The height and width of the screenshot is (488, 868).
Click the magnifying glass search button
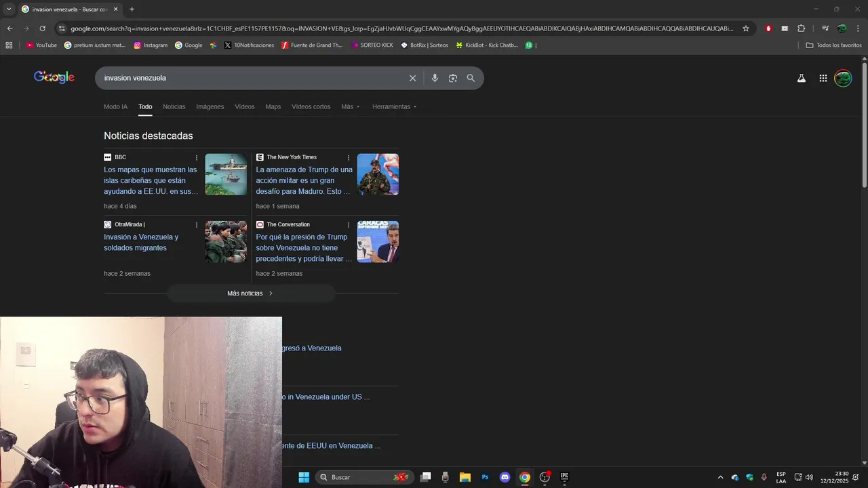coord(471,78)
